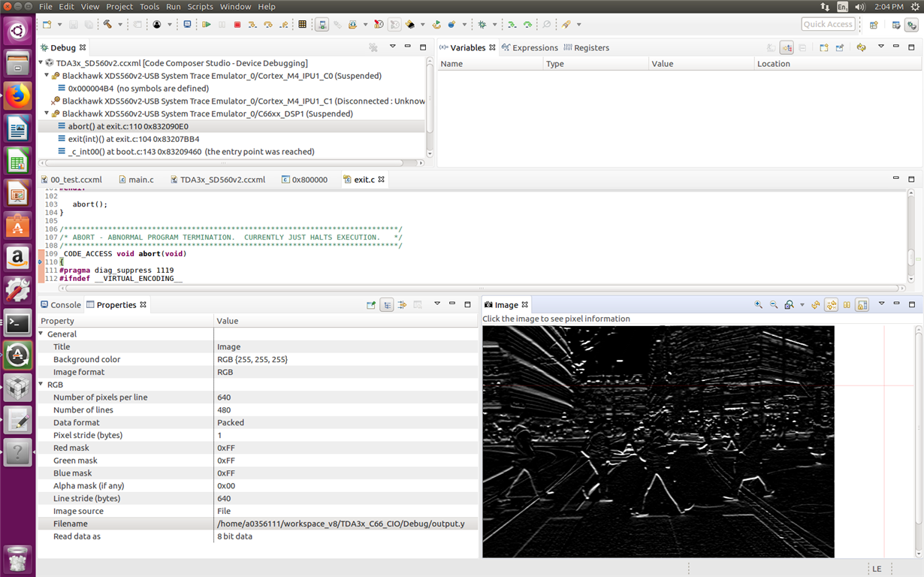Open the Image panel view menu arrow
The width and height of the screenshot is (924, 577).
tap(881, 304)
